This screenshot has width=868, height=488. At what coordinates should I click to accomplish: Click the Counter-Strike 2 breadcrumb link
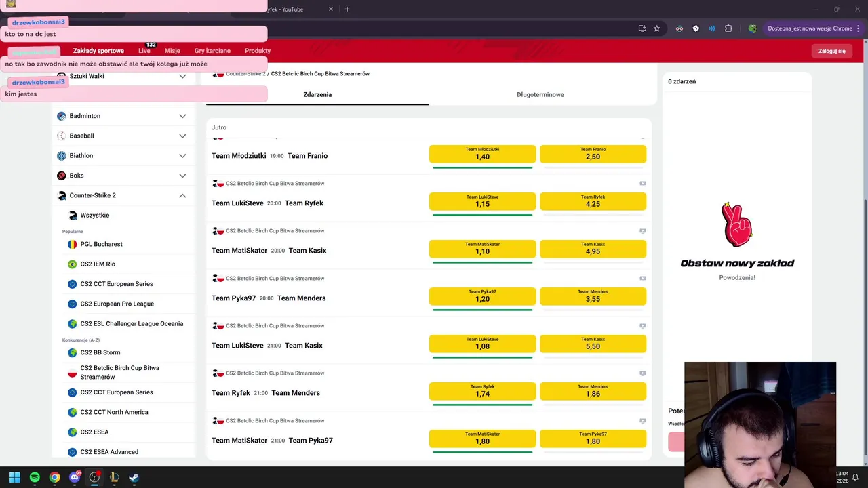245,73
